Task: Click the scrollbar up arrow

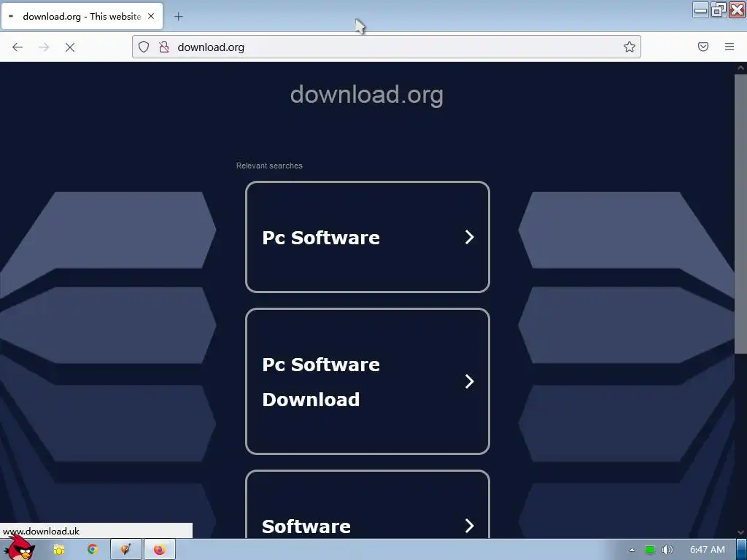Action: (x=740, y=68)
